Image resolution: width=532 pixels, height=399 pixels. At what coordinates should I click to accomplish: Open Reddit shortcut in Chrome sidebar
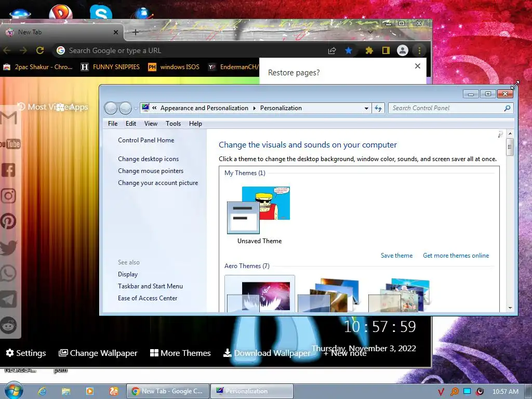click(x=8, y=325)
